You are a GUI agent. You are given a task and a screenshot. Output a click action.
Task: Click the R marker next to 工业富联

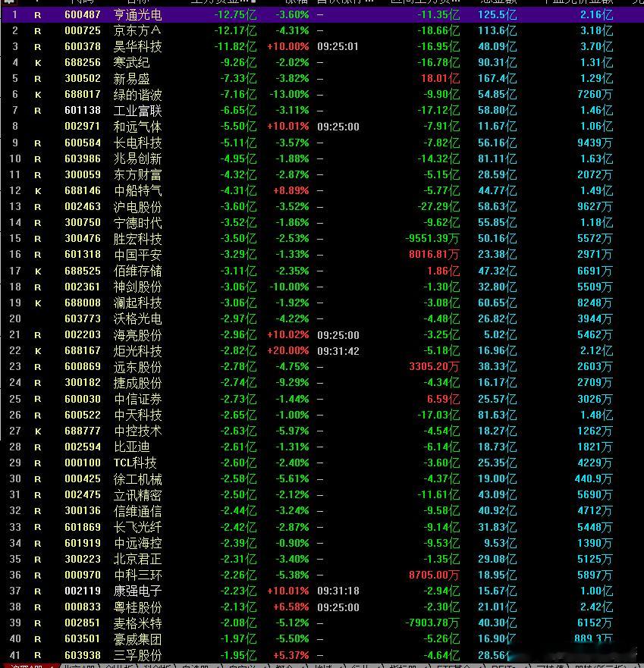[37, 111]
